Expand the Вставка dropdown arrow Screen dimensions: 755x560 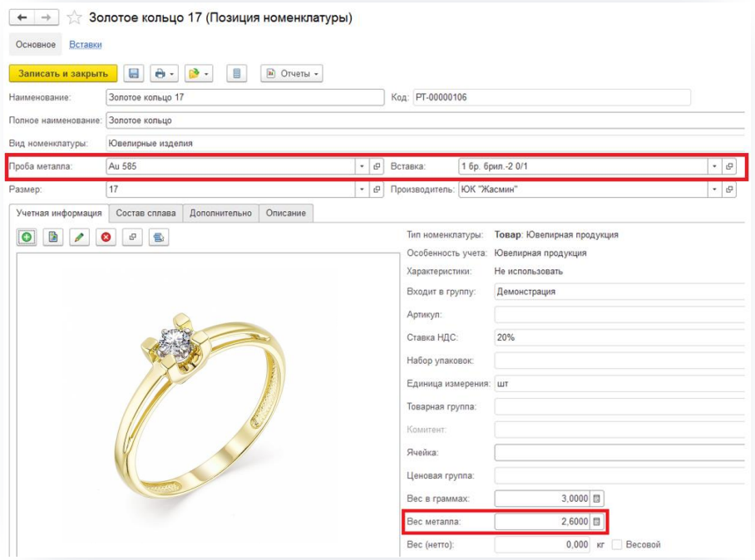(714, 166)
